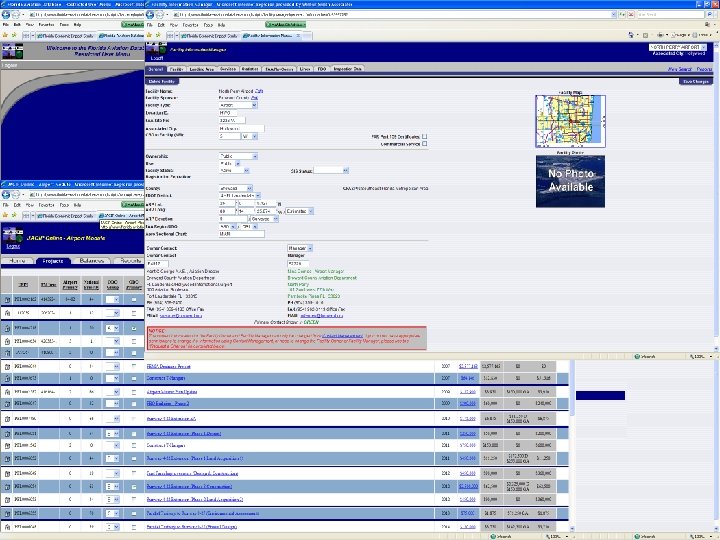Click FDOT logo in JACIP Online header
This screenshot has width=720, height=540.
12,235
